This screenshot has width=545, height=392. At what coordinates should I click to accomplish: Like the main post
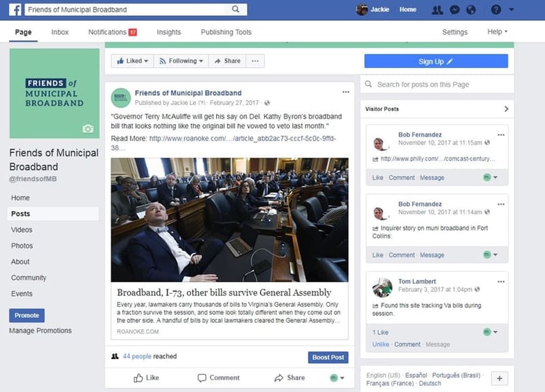146,378
